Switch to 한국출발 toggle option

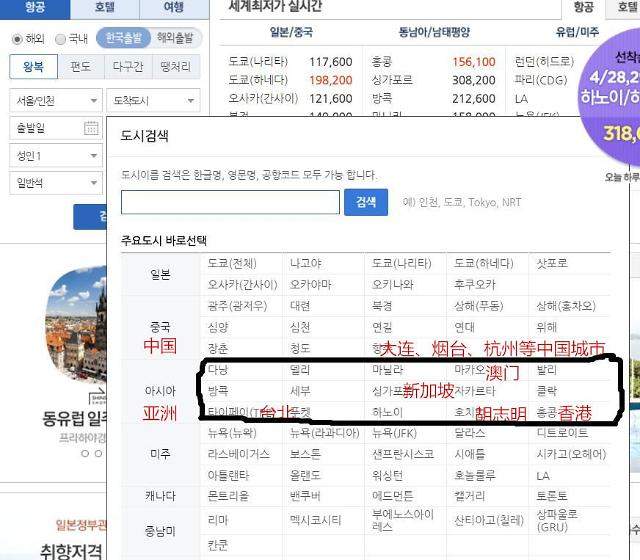tap(123, 38)
